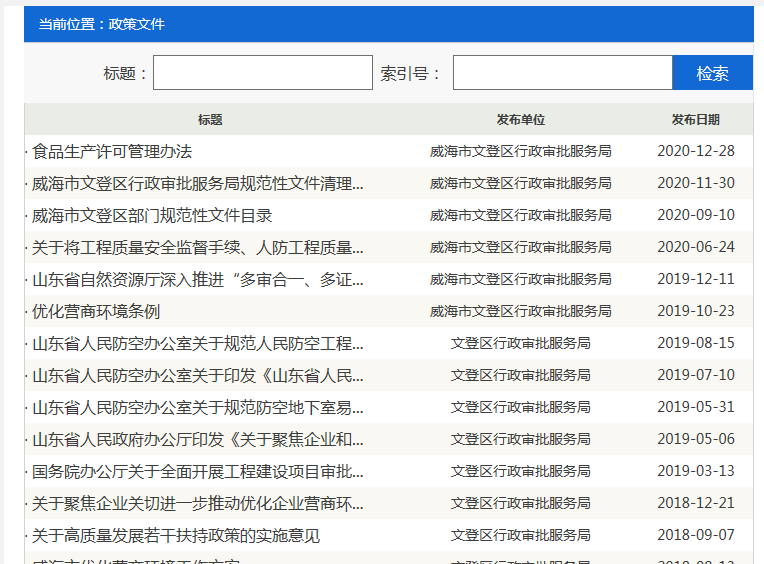The height and width of the screenshot is (564, 764).
Task: Open 关于聚焦企业关切进一步推动 policy link
Action: pyautogui.click(x=198, y=503)
